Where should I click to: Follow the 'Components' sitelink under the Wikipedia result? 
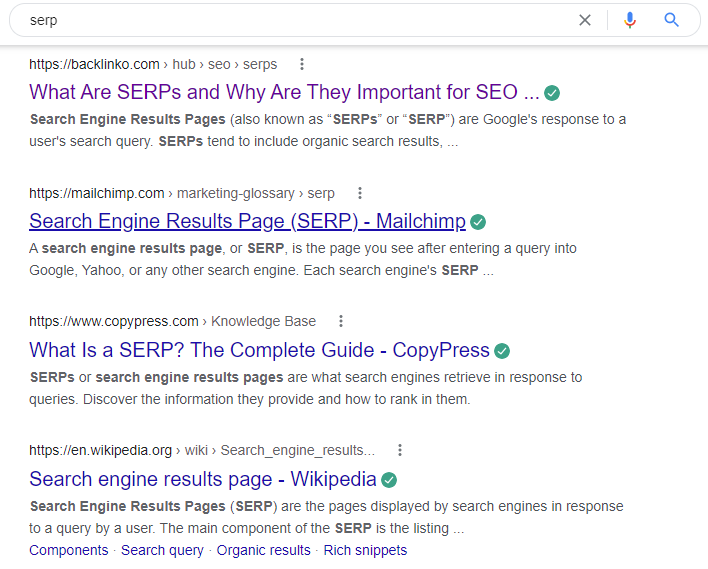(x=69, y=550)
